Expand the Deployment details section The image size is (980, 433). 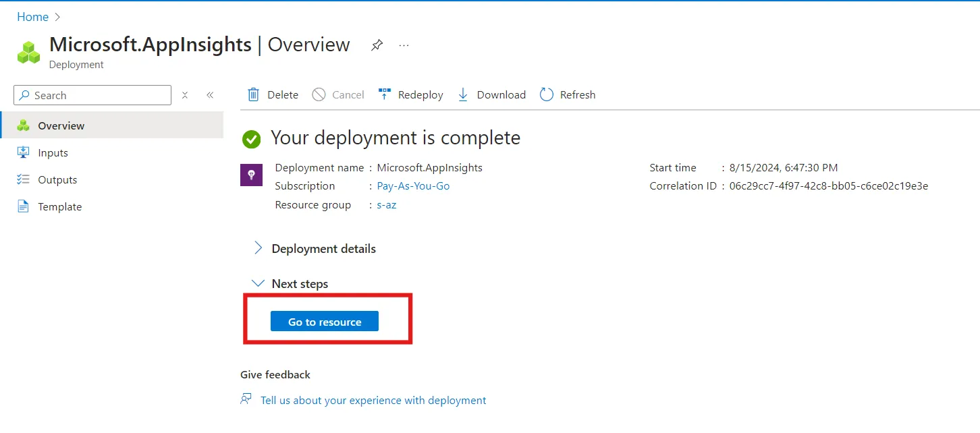pos(257,248)
